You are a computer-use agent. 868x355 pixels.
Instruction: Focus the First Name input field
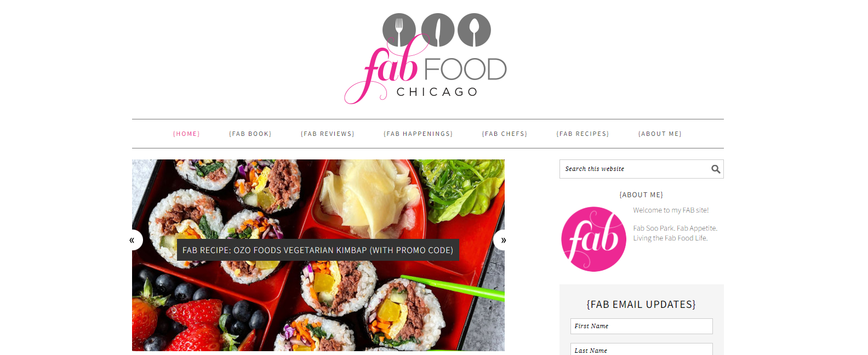click(x=641, y=326)
